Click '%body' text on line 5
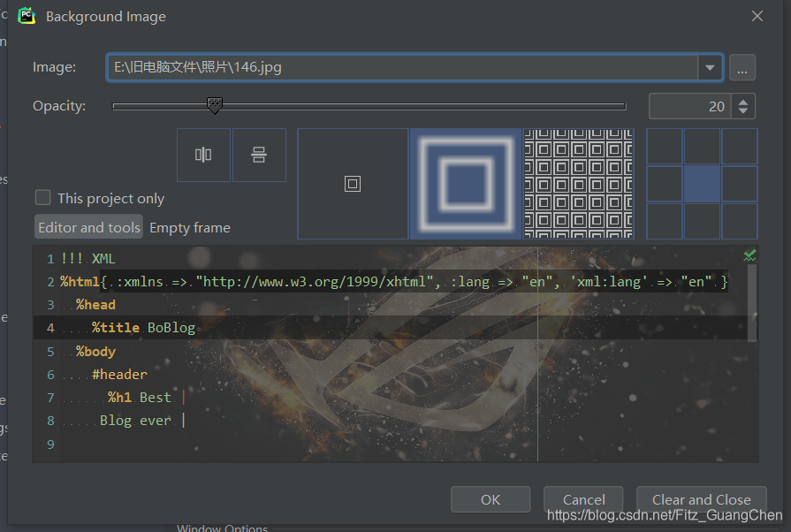Screen dimensions: 791x532 point(95,352)
